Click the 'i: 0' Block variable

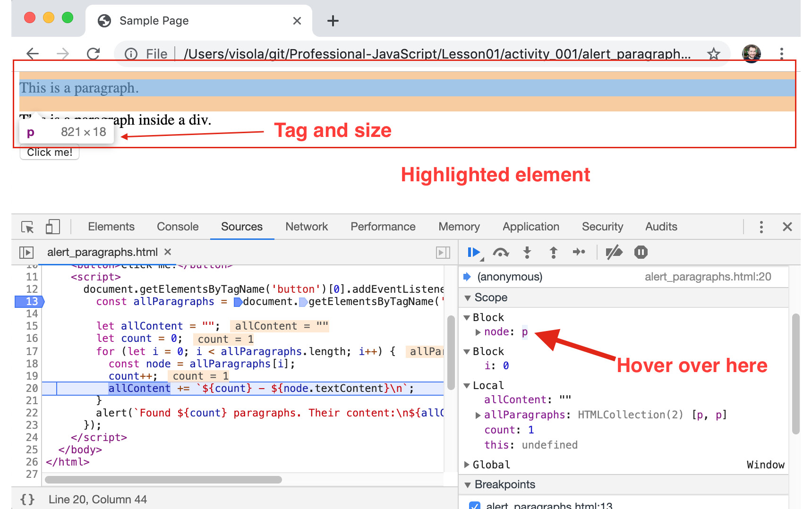coord(497,366)
